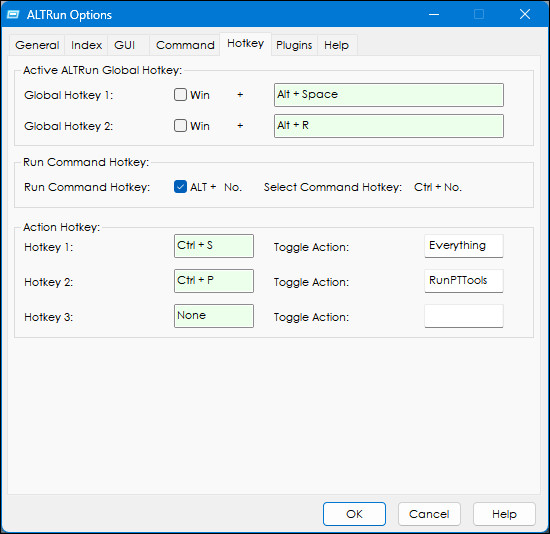Go to the GUI tab
This screenshot has height=534, width=550.
click(x=125, y=45)
